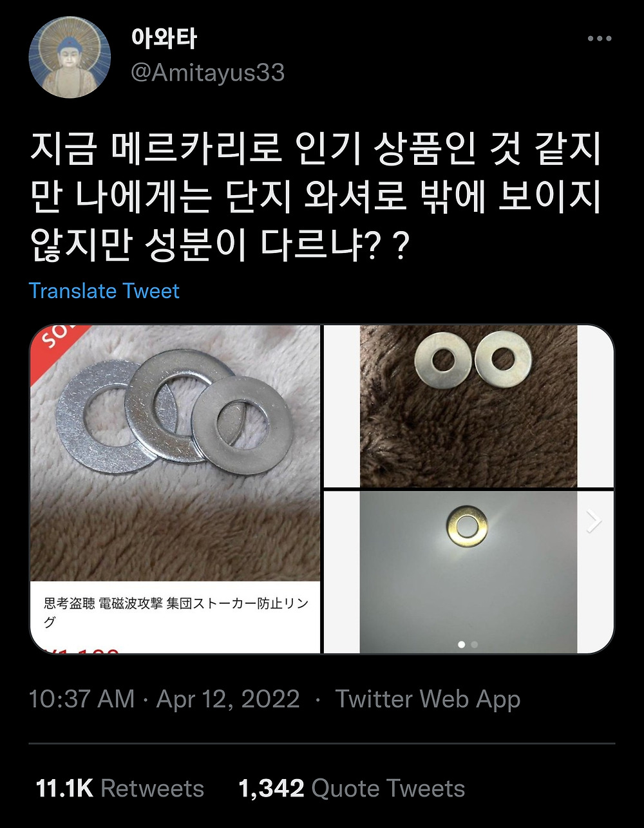
Task: Click the Japanese product title text
Action: point(176,612)
